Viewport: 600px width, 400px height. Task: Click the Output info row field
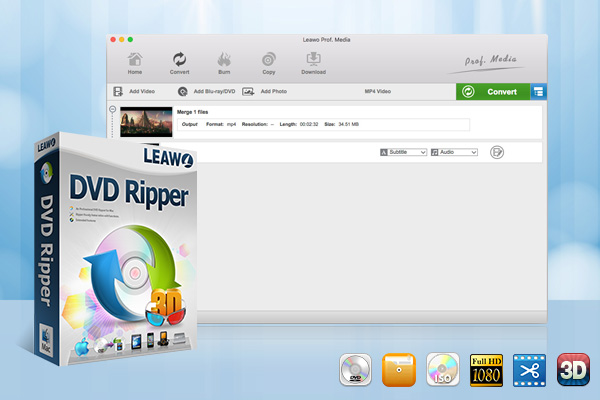click(323, 124)
